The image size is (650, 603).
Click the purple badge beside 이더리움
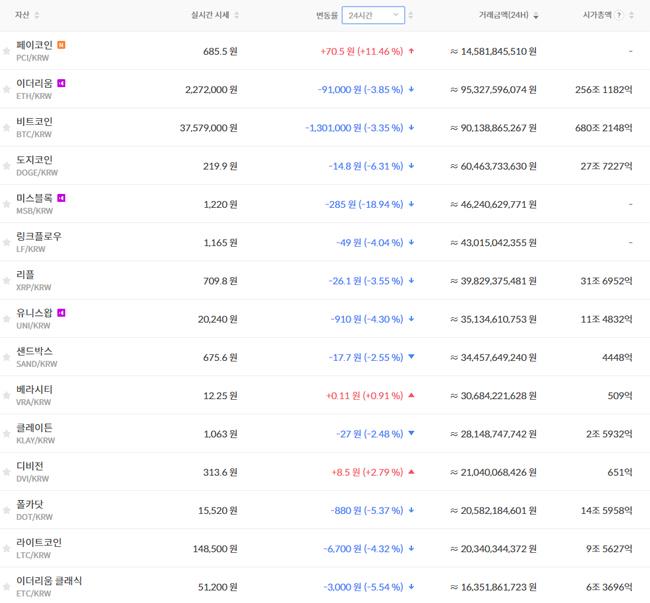(x=62, y=83)
